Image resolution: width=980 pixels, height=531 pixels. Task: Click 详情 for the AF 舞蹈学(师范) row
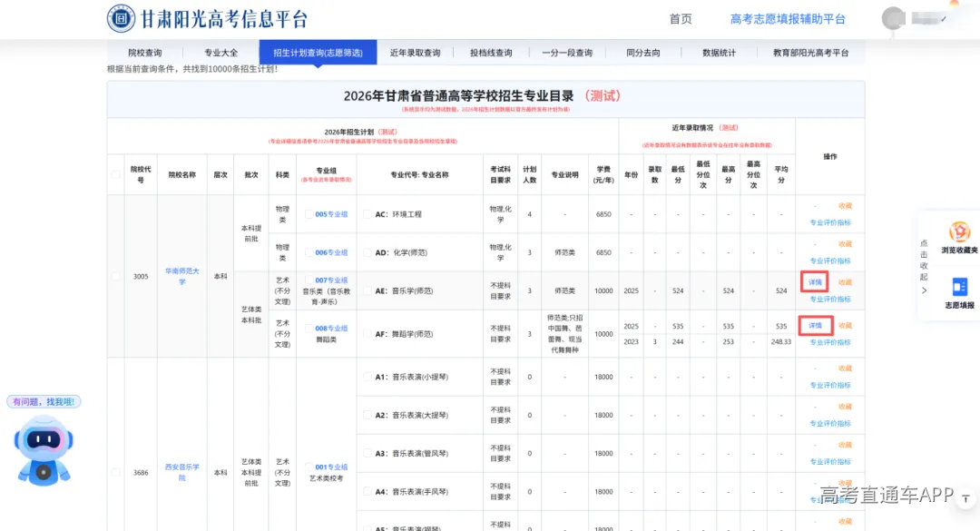[815, 325]
